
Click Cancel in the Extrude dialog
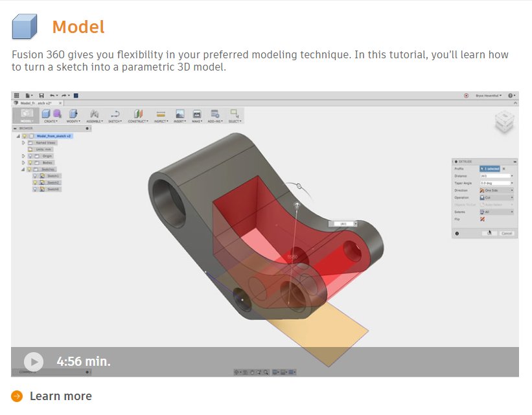pos(507,233)
